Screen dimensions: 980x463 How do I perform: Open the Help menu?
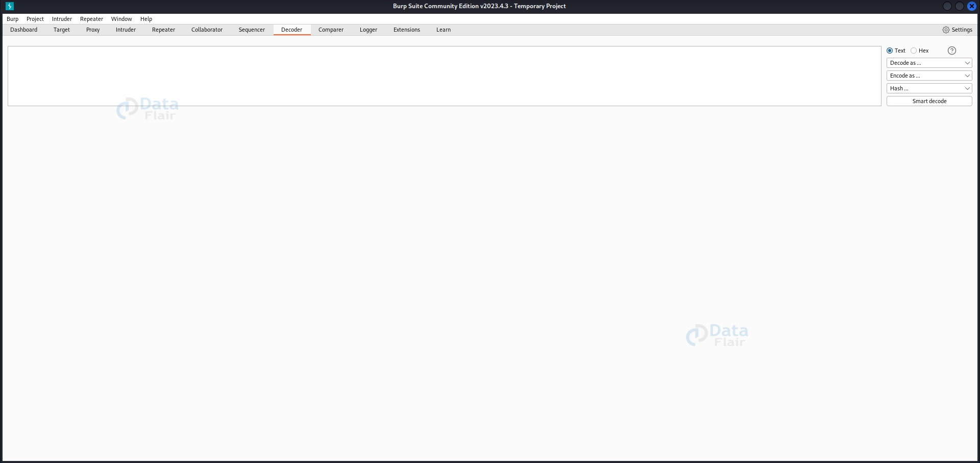146,19
